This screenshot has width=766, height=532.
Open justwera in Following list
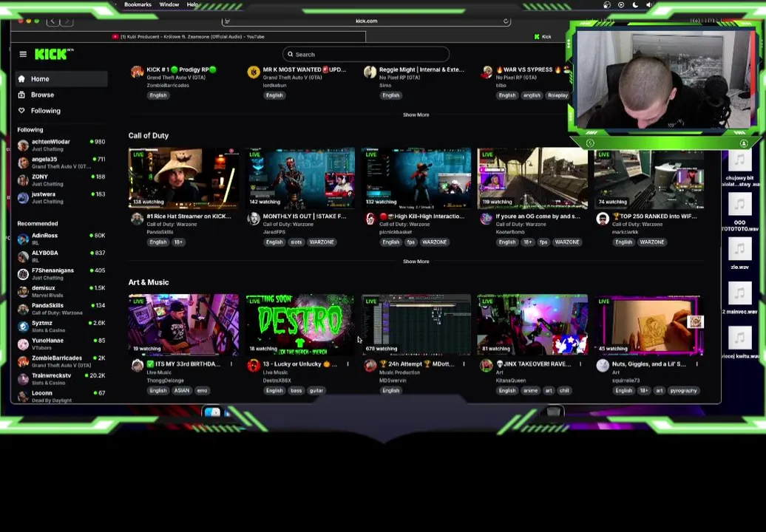(x=61, y=197)
